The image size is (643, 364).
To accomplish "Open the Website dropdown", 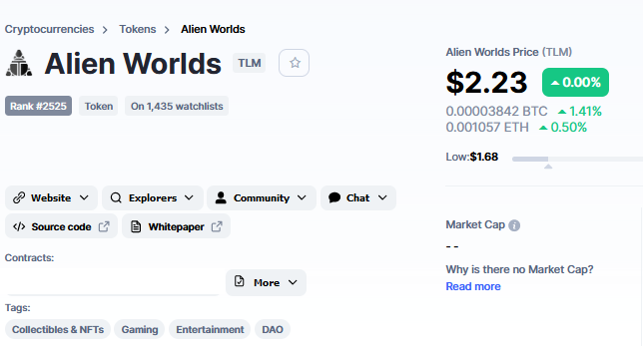I will pyautogui.click(x=51, y=197).
